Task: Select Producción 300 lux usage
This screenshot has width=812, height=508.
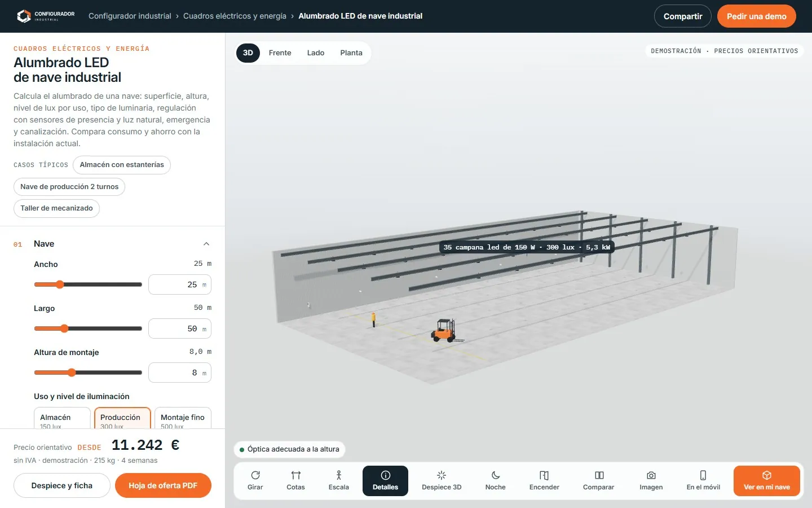Action: coord(122,418)
